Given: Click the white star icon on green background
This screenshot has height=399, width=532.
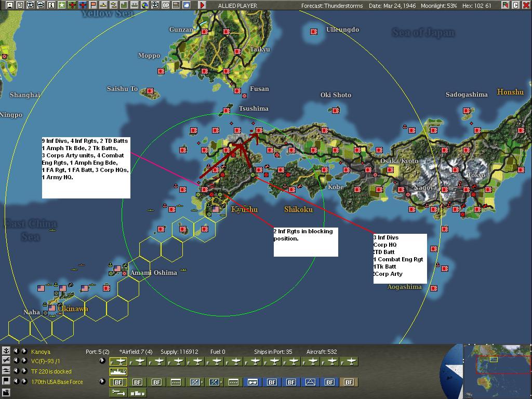Looking at the screenshot, I should 62,5.
